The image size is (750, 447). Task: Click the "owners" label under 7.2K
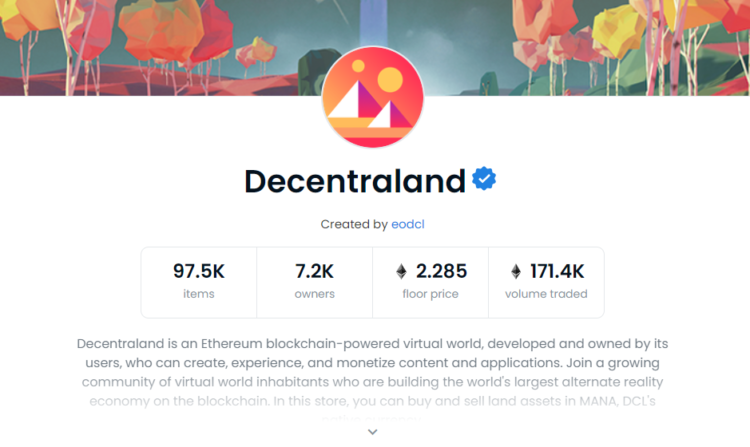315,294
